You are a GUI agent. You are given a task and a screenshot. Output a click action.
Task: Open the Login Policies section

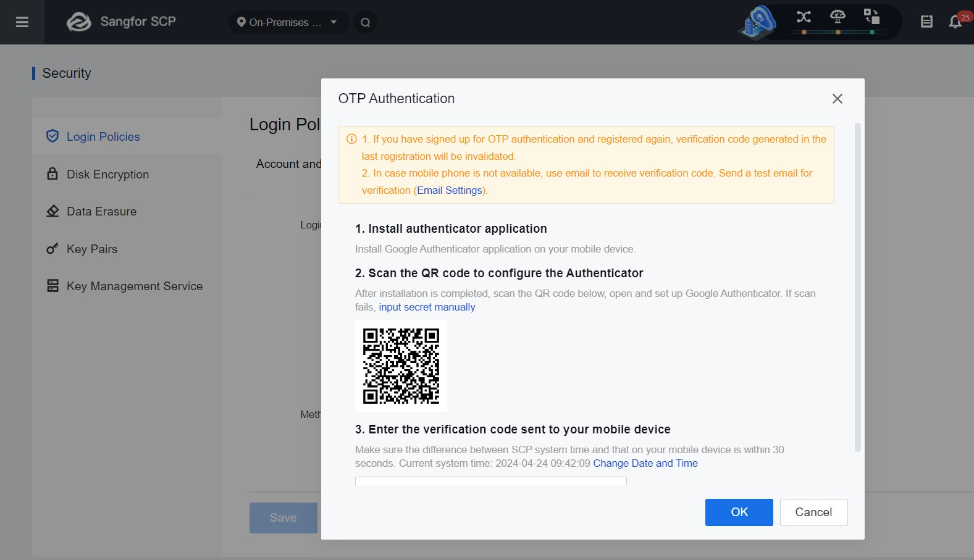[x=103, y=136]
